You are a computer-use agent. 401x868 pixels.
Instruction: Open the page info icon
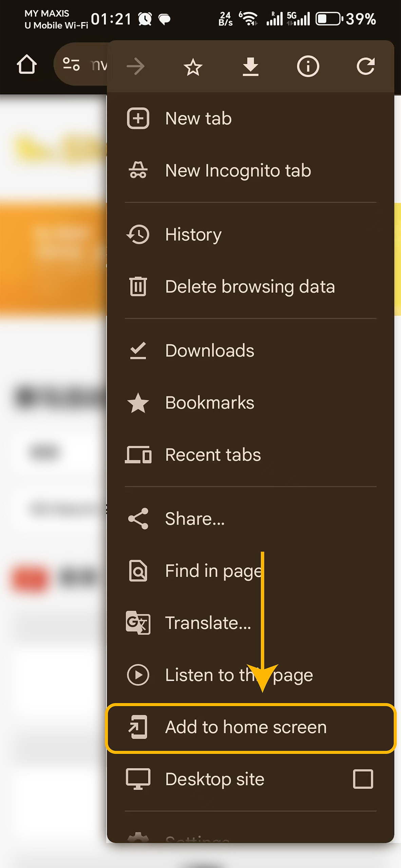[x=308, y=66]
